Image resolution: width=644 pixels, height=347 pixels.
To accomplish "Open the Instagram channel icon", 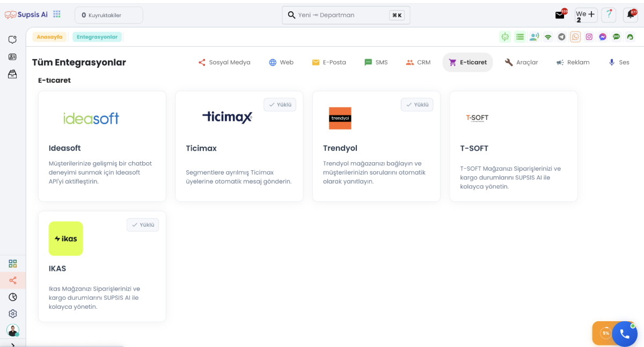I will [x=589, y=37].
